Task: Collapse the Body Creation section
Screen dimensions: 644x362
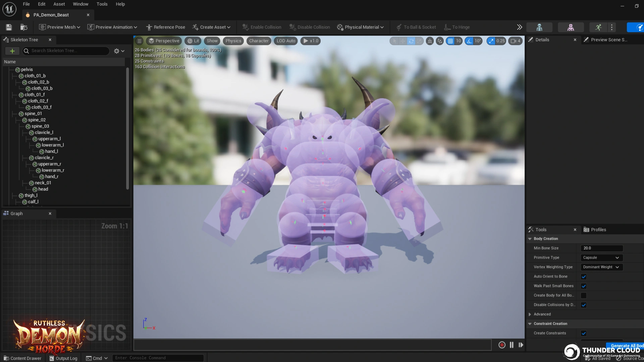Action: (530, 239)
